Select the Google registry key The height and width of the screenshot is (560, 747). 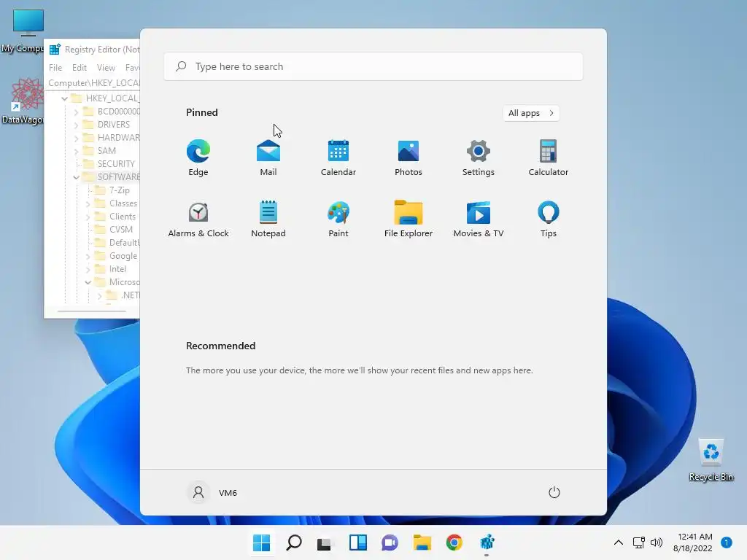(123, 256)
